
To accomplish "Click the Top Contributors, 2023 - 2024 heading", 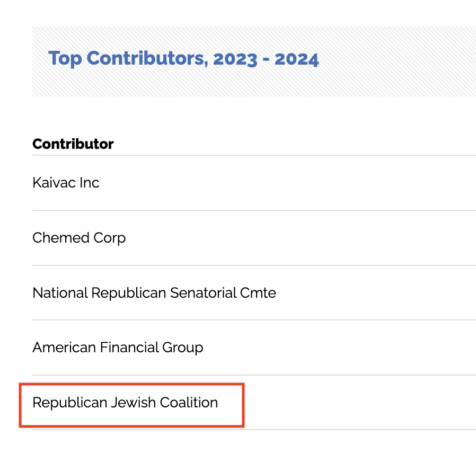I will (183, 58).
